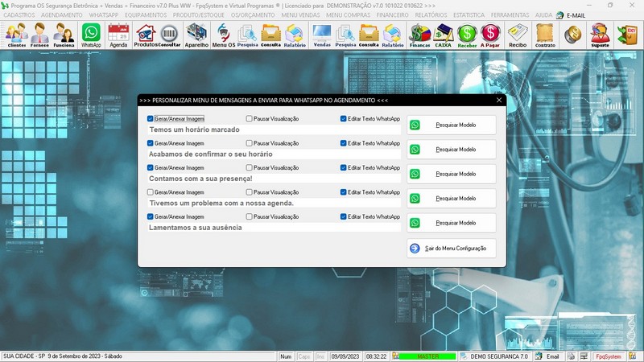Click the Receber dollar icon
Screen dimensions: 644x362
click(x=467, y=34)
